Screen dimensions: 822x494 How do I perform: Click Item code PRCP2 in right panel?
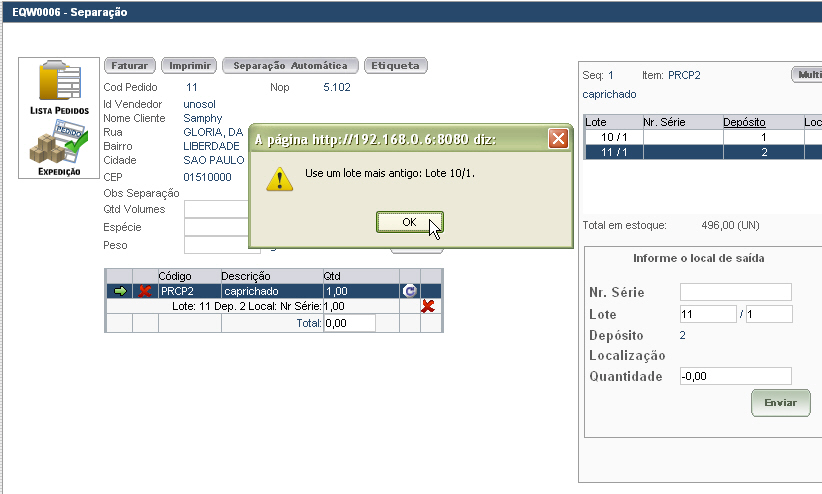[684, 75]
